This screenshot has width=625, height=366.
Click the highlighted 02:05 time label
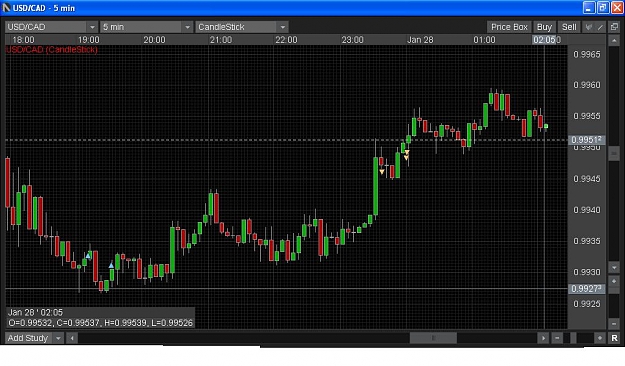pos(544,40)
